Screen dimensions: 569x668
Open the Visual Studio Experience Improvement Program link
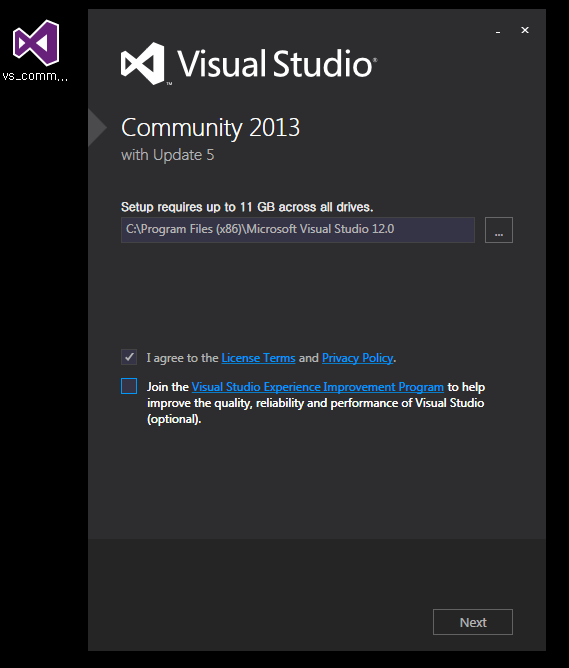pyautogui.click(x=318, y=387)
